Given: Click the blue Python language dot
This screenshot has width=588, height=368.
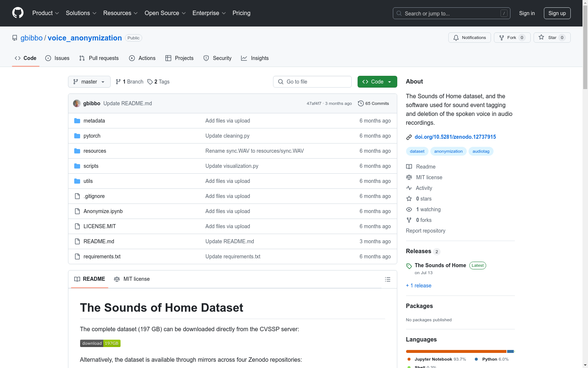Looking at the screenshot, I should [x=476, y=359].
